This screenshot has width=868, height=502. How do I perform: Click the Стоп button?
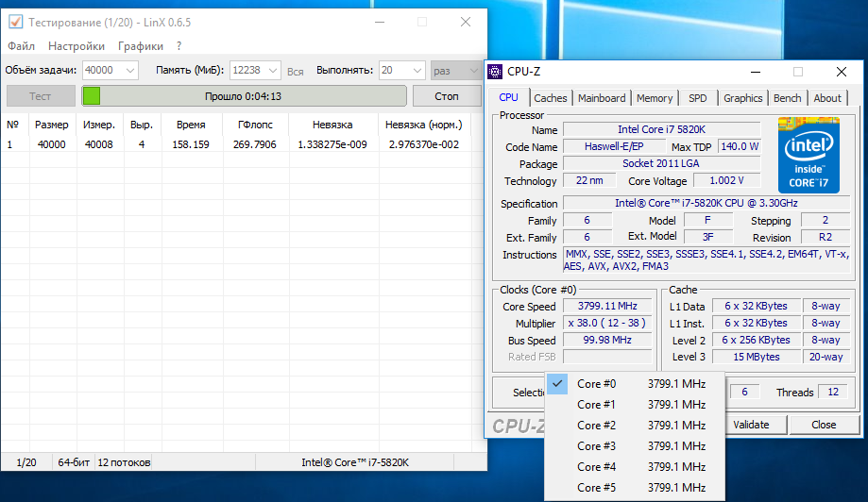(447, 96)
